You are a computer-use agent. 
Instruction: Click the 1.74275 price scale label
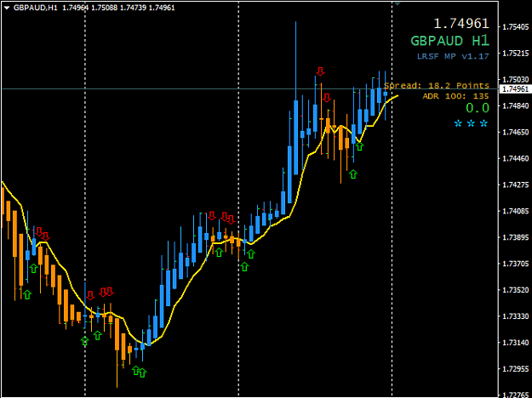coord(515,185)
